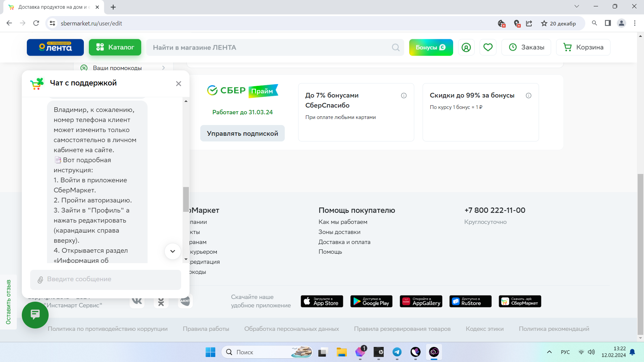This screenshot has width=644, height=362.
Task: Show info for До 7% бонусами card
Action: pyautogui.click(x=404, y=96)
